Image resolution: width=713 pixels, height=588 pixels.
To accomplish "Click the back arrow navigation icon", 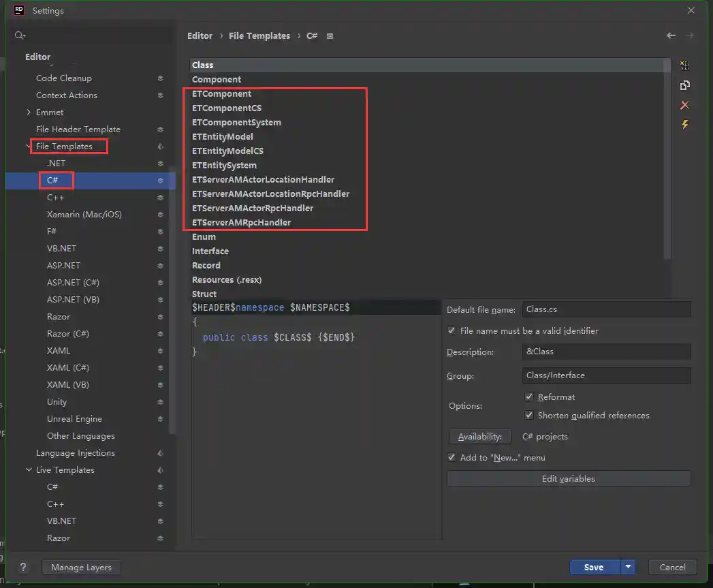I will pyautogui.click(x=671, y=35).
